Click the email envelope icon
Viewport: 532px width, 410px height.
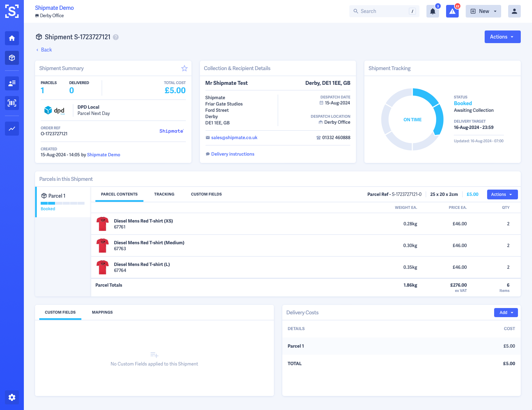click(x=208, y=138)
